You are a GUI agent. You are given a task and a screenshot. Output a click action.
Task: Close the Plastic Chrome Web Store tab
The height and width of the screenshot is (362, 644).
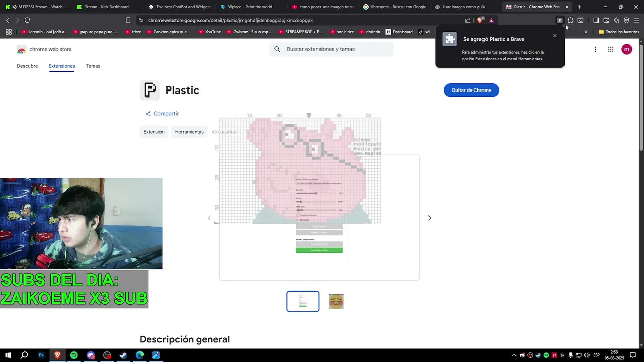[567, 7]
